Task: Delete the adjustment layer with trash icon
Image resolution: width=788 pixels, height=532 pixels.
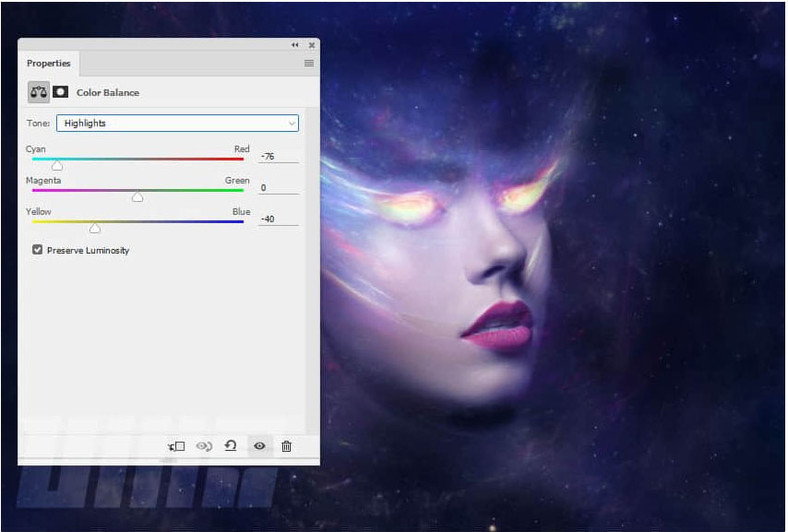Action: tap(286, 446)
